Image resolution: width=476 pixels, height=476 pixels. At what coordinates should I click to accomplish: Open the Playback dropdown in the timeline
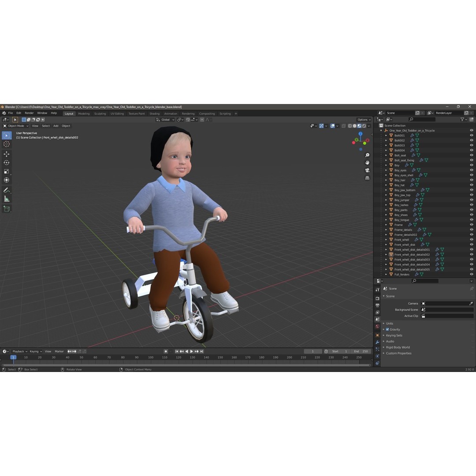pyautogui.click(x=20, y=351)
